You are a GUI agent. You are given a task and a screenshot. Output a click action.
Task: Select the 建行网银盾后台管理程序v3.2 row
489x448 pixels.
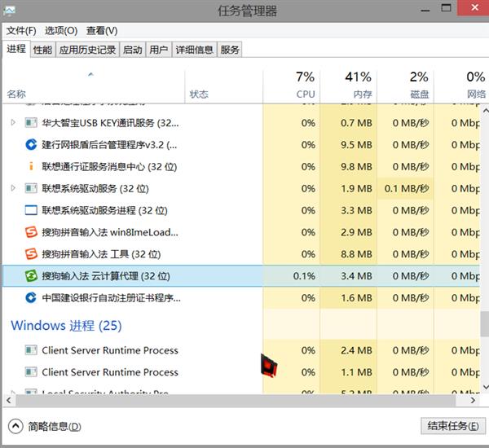(241, 145)
